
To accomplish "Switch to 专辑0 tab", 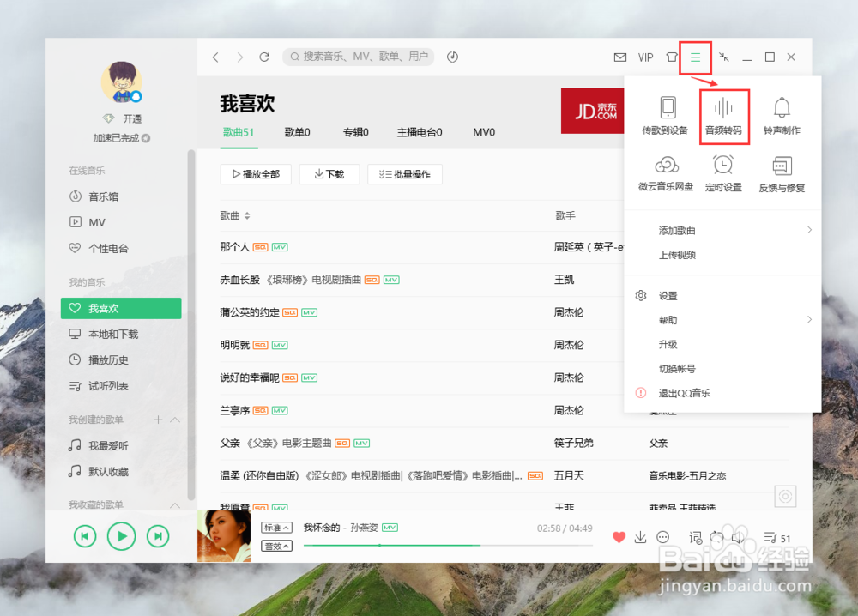I will (x=356, y=132).
